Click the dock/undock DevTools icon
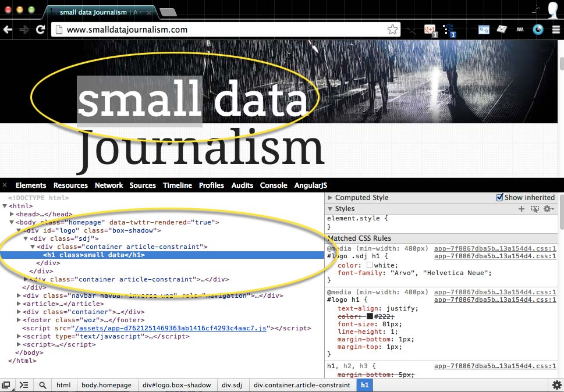Image resolution: width=564 pixels, height=392 pixels. click(x=6, y=385)
